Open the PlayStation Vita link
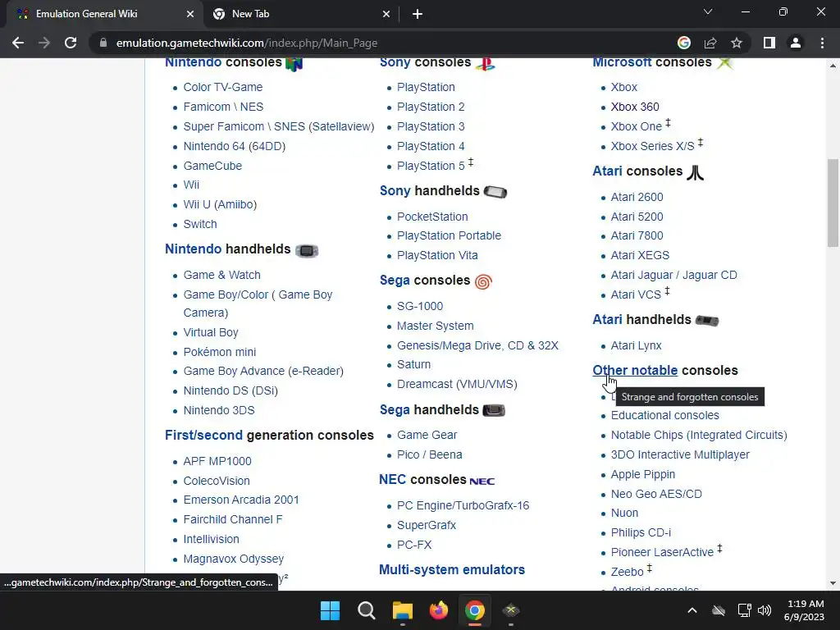 [437, 255]
